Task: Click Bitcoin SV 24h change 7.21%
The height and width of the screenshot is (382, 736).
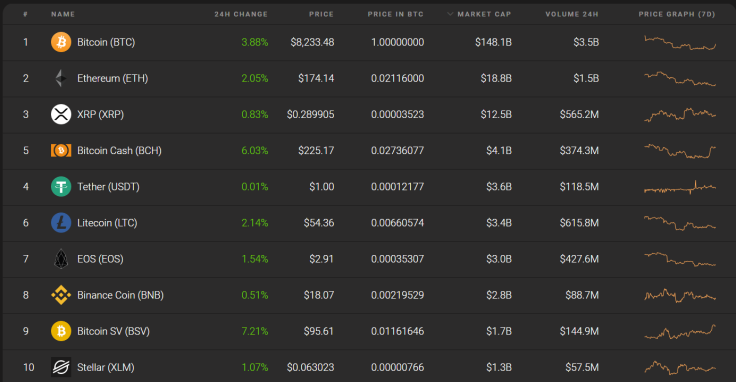Action: coord(255,331)
